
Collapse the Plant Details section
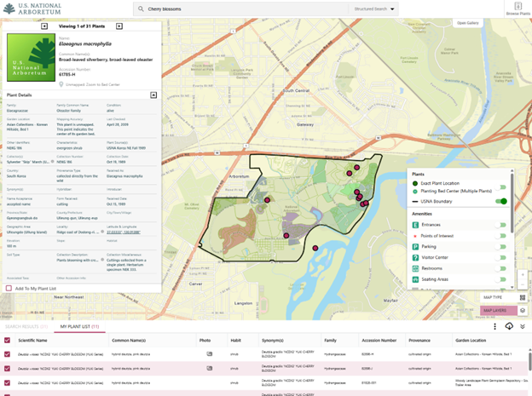coord(153,95)
